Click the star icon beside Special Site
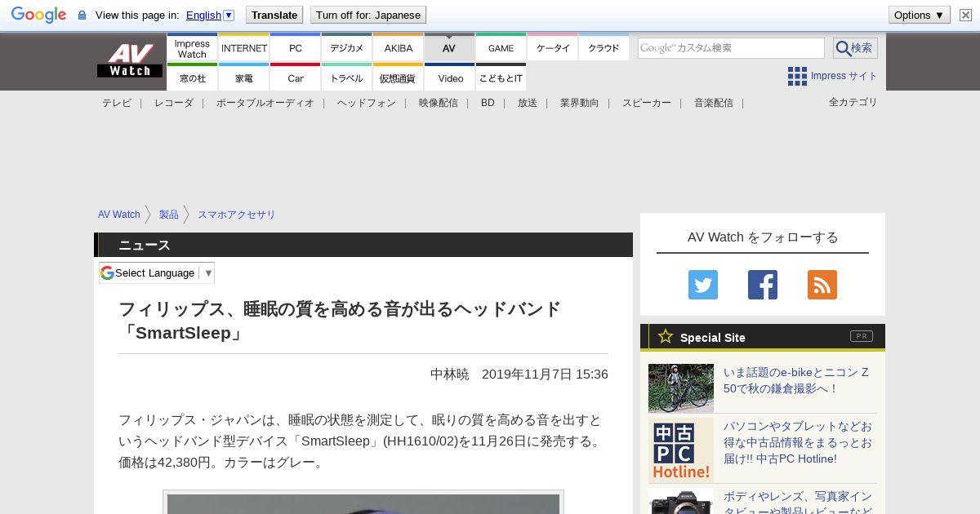 point(666,336)
